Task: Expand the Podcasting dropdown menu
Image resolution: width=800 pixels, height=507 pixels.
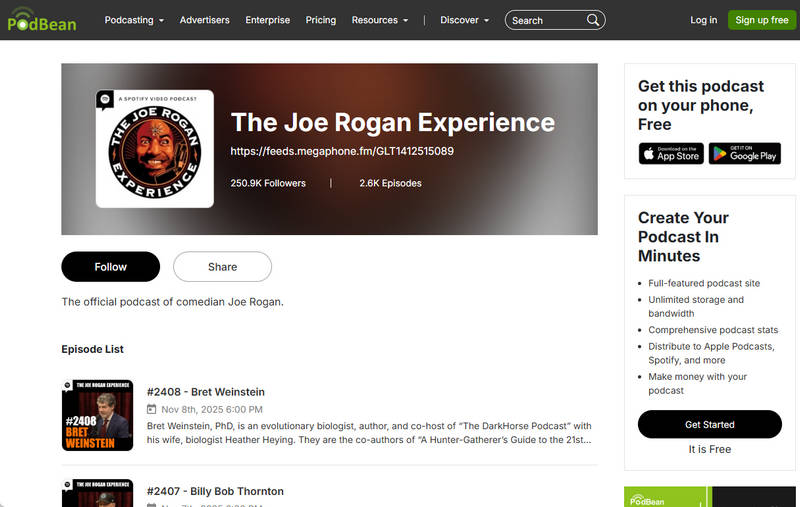Action: pyautogui.click(x=134, y=20)
